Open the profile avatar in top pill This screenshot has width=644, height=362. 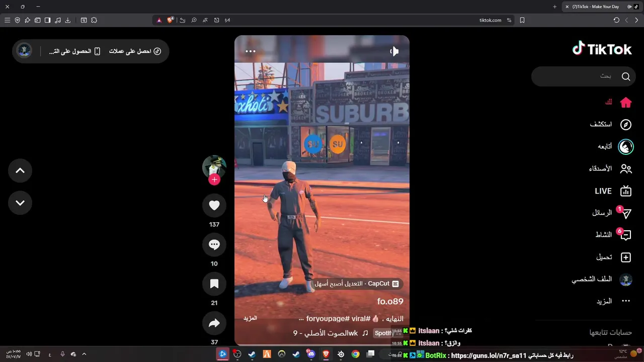[x=24, y=51]
